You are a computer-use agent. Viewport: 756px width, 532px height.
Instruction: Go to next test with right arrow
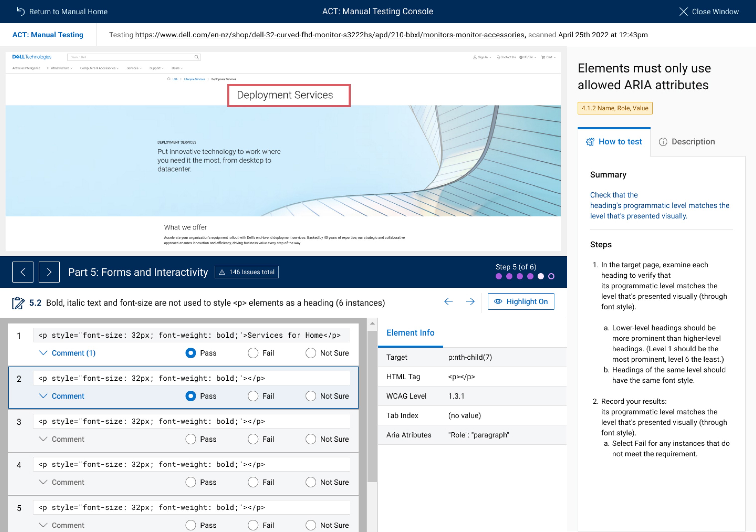tap(470, 302)
